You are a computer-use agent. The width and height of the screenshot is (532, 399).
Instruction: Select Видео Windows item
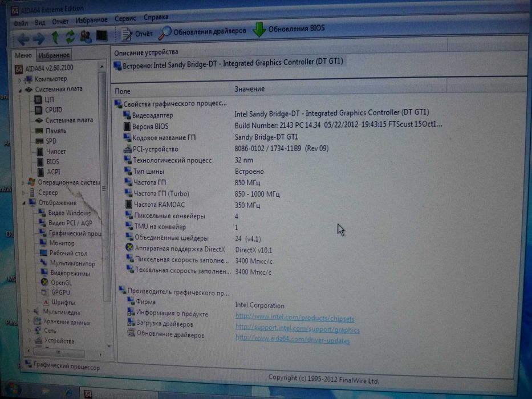point(64,213)
